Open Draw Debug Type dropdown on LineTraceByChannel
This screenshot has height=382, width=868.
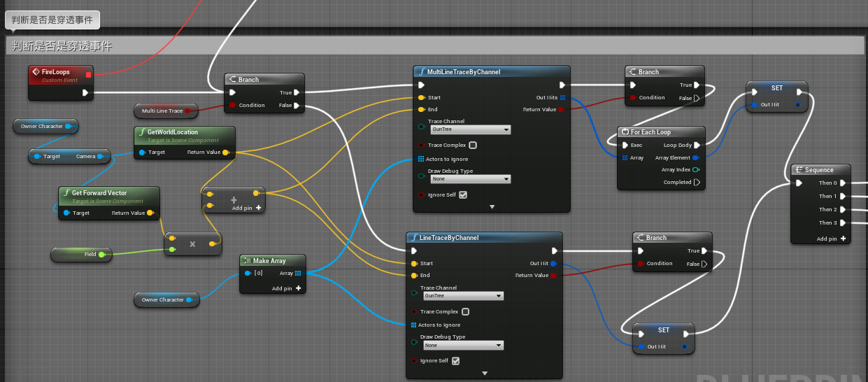click(x=463, y=346)
